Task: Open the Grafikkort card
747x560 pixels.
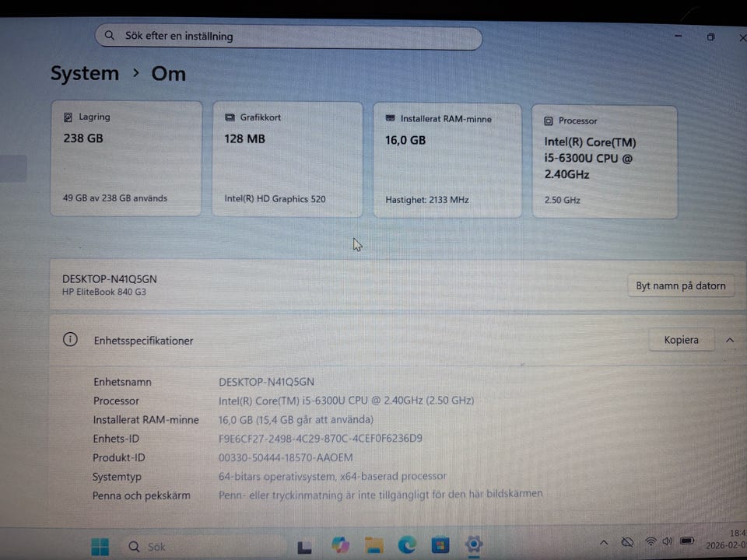Action: 287,159
